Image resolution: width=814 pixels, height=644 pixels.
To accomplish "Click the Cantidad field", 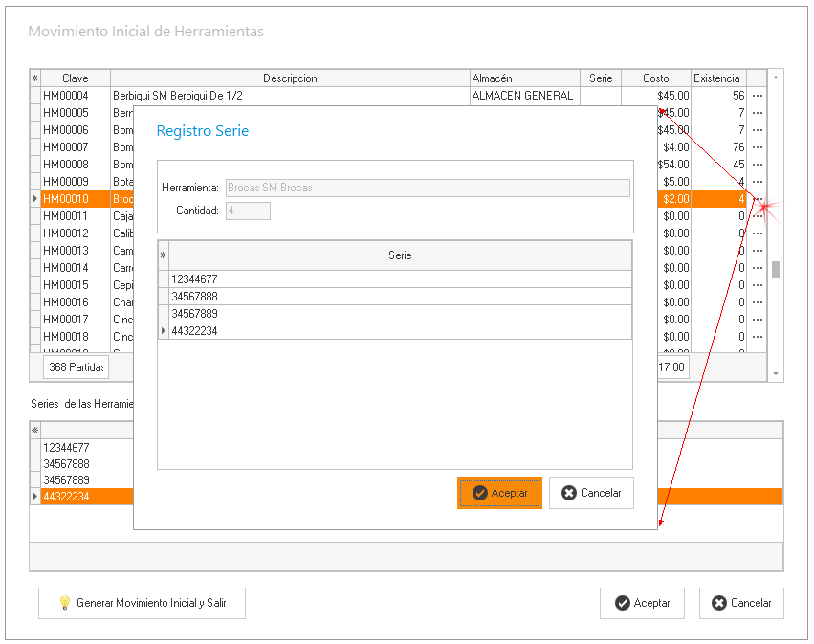I will pyautogui.click(x=248, y=211).
